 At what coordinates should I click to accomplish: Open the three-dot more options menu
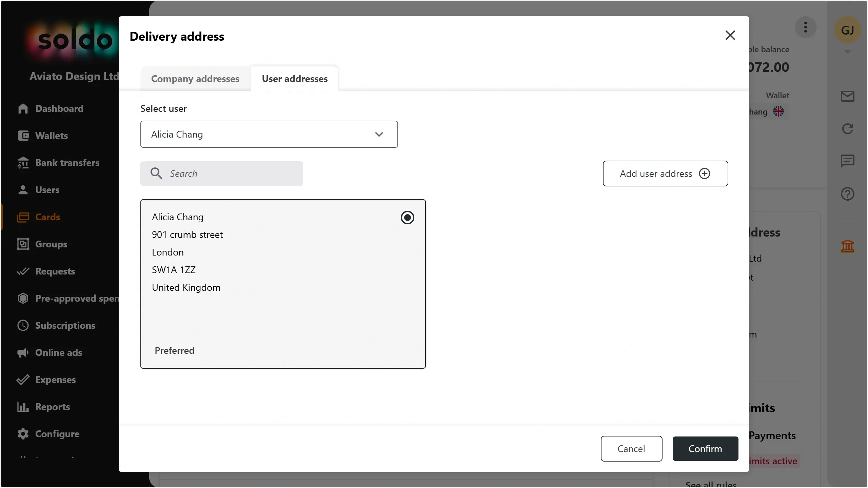pos(805,27)
